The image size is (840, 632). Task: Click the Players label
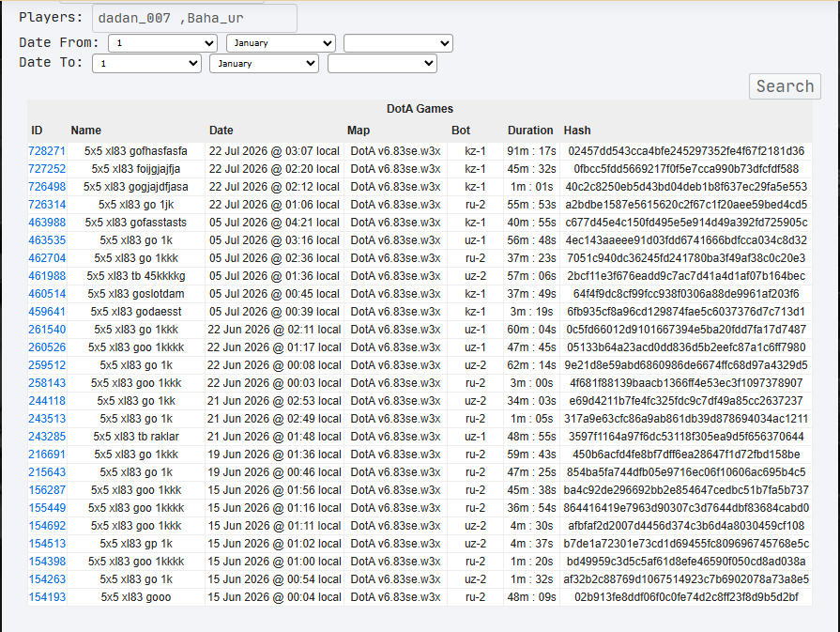[x=51, y=17]
